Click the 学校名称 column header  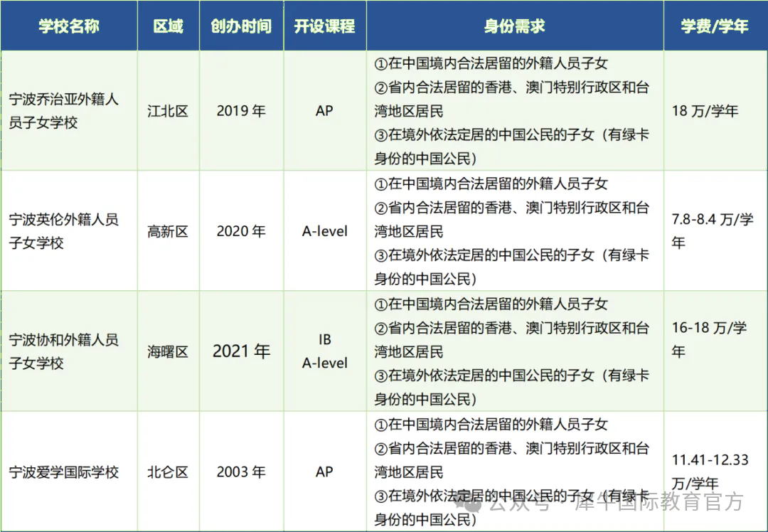coord(69,26)
